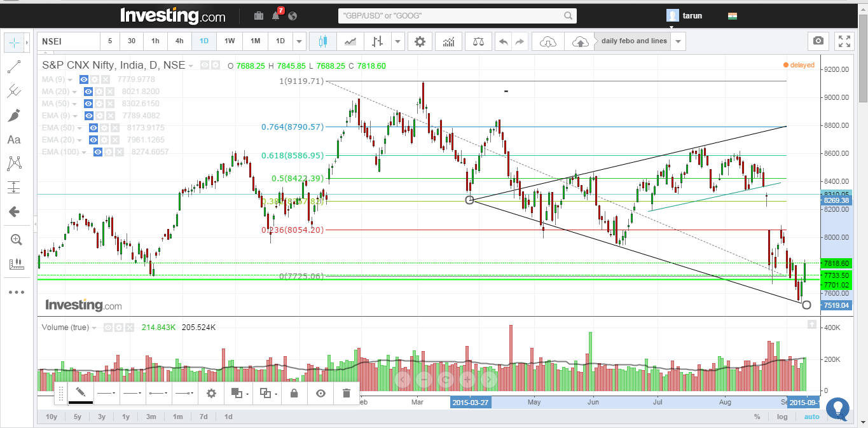868x428 pixels.
Task: Open the portfolio briefcase icon
Action: pos(259,15)
